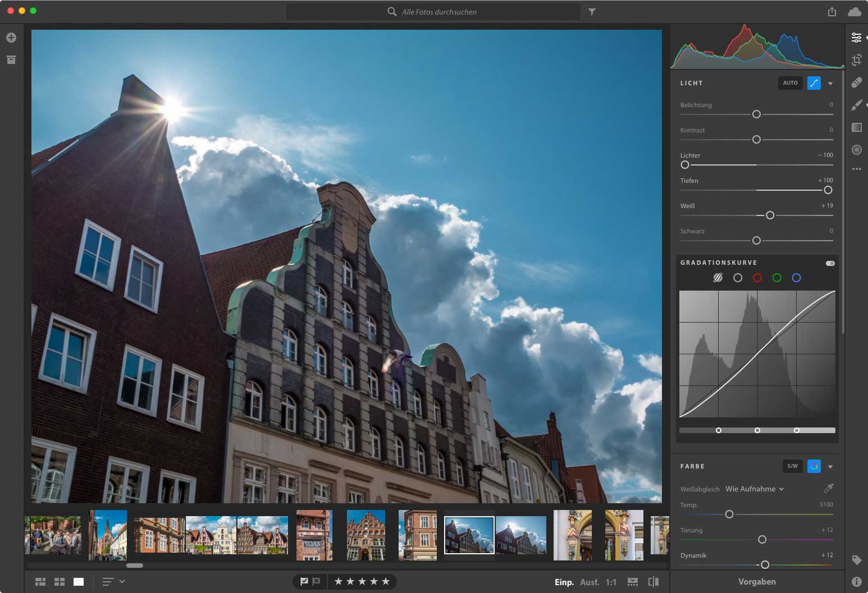Click the Weiß slider handle
This screenshot has width=868, height=593.
pos(770,215)
